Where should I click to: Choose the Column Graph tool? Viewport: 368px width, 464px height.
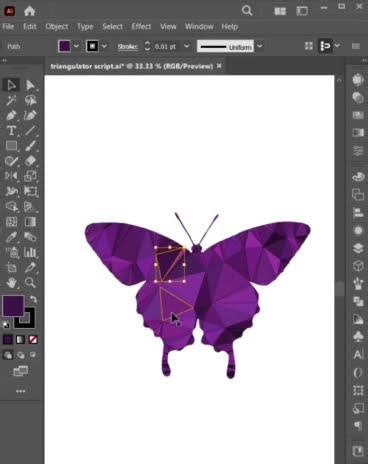click(30, 252)
